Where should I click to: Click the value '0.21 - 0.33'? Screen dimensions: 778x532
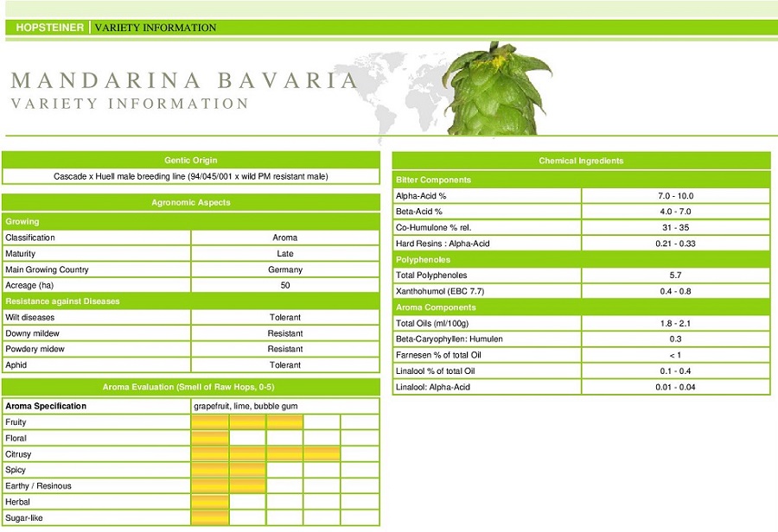pos(675,244)
